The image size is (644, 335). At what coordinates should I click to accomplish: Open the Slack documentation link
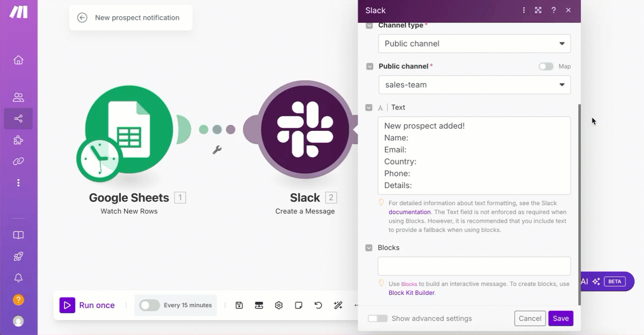coord(410,212)
